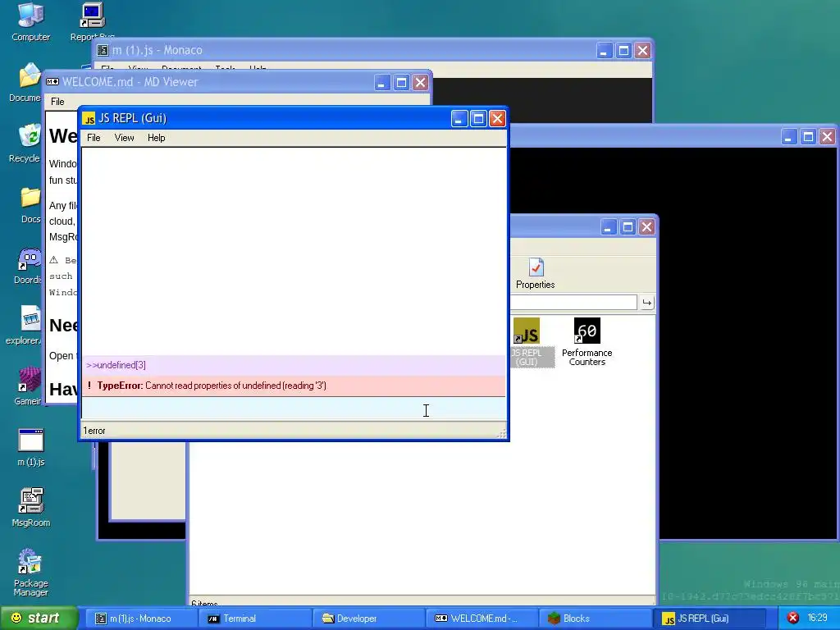This screenshot has width=840, height=630.
Task: Click JS REPL (Gui) taskbar button
Action: 710,619
